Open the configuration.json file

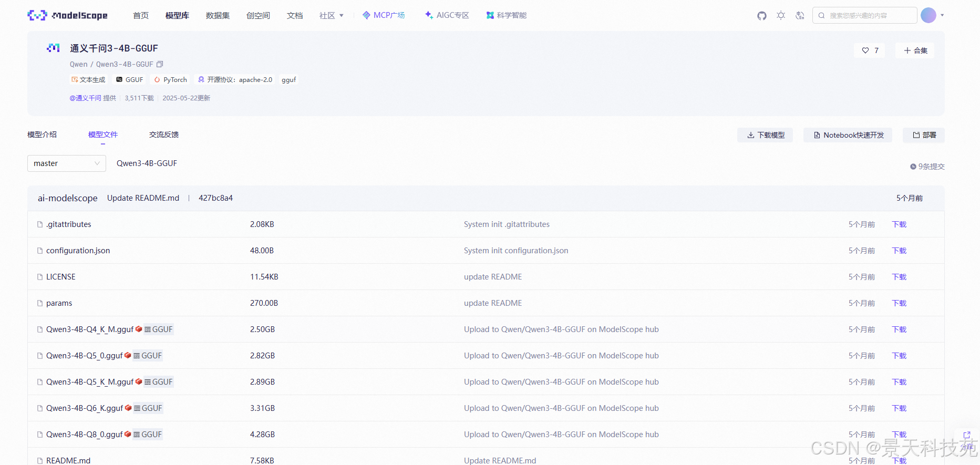point(78,251)
